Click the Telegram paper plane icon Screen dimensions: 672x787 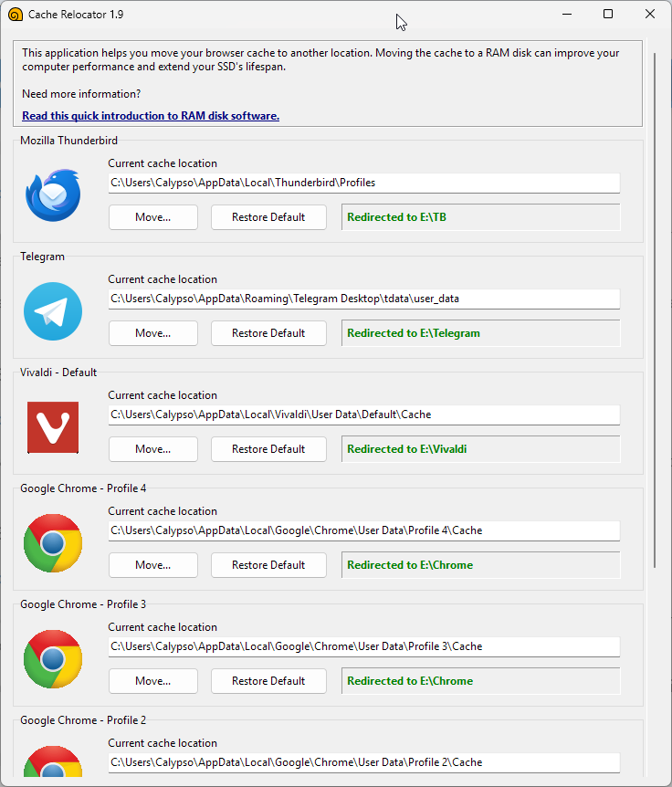click(x=53, y=311)
